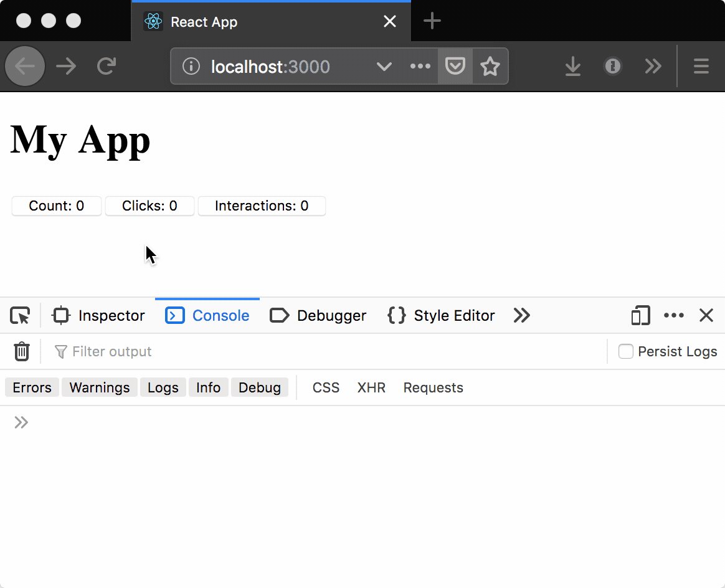This screenshot has height=588, width=725.
Task: Open a new tab with the plus button
Action: (x=432, y=21)
